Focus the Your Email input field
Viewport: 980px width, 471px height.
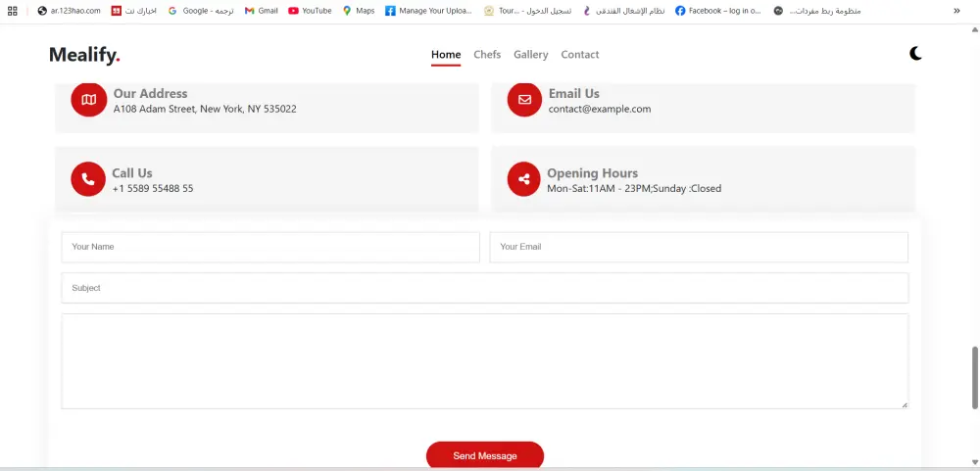click(x=699, y=248)
